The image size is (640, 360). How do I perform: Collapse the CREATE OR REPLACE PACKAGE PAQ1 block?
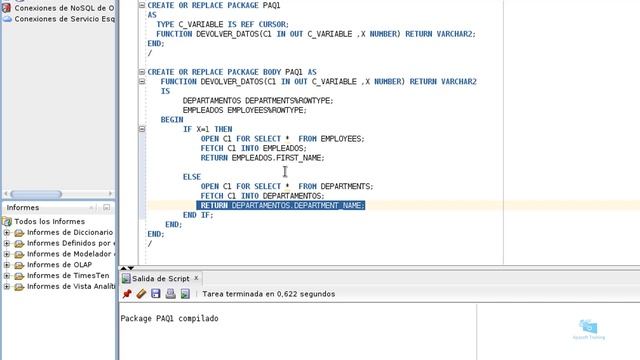tap(142, 5)
